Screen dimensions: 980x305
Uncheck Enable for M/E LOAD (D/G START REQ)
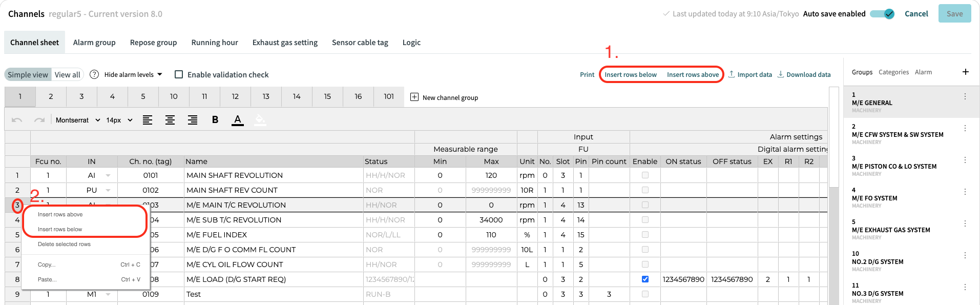pyautogui.click(x=645, y=279)
